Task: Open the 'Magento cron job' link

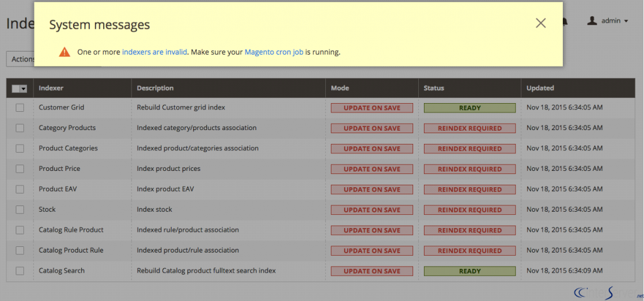Action: [274, 52]
